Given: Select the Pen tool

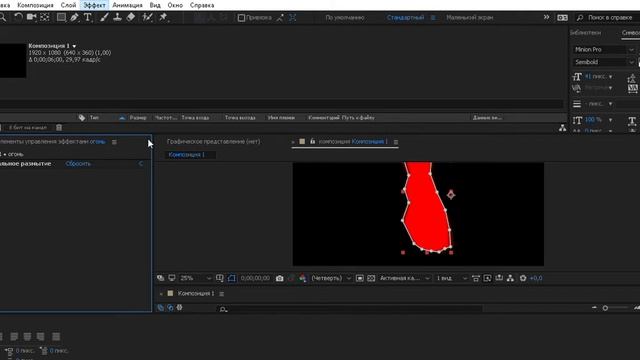Looking at the screenshot, I should point(74,17).
